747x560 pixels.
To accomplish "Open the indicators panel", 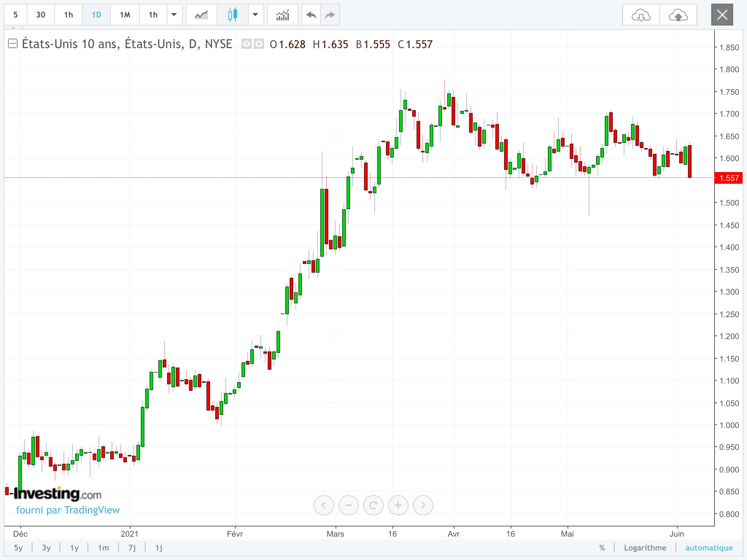I will tap(283, 15).
